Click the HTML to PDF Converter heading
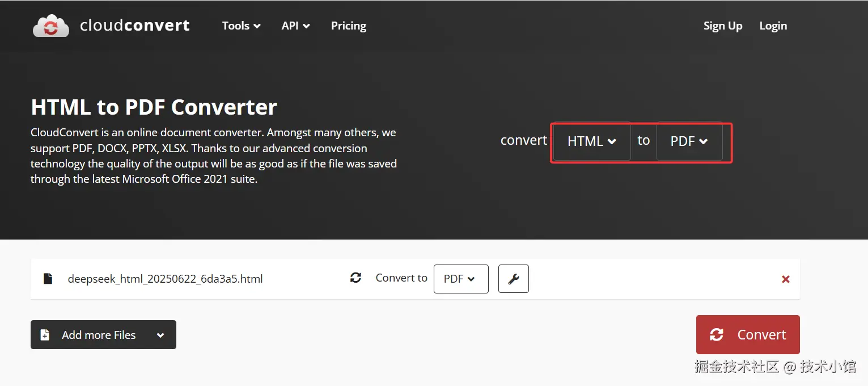Viewport: 868px width, 386px height. [154, 107]
